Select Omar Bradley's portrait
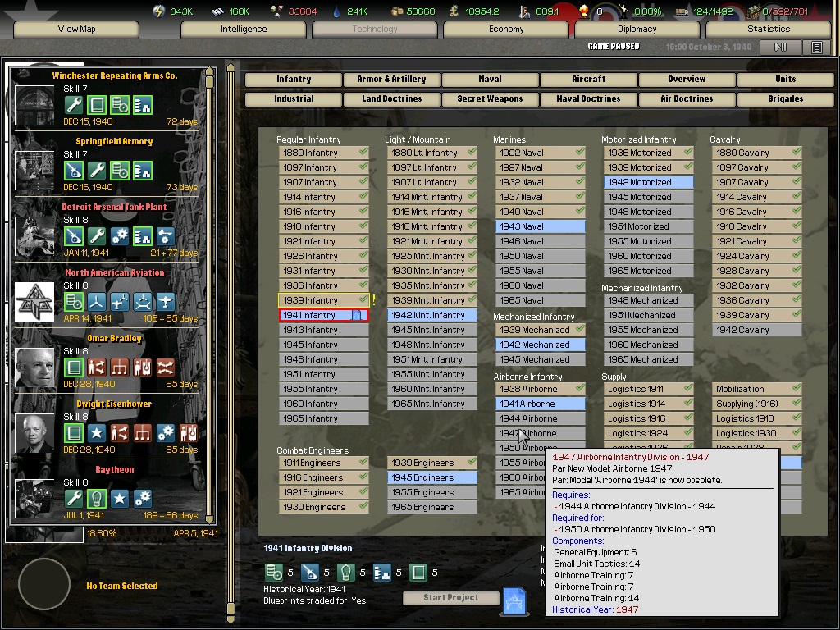Image resolution: width=840 pixels, height=630 pixels. (34, 367)
